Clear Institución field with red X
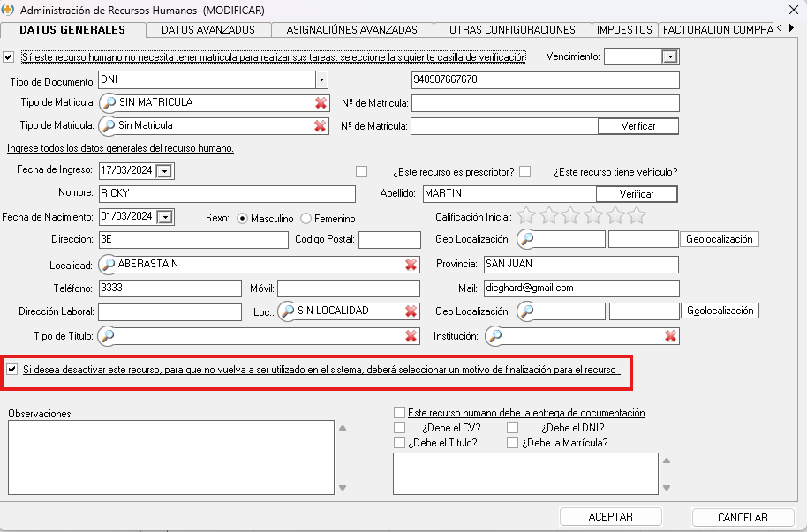807x532 pixels. coord(671,336)
